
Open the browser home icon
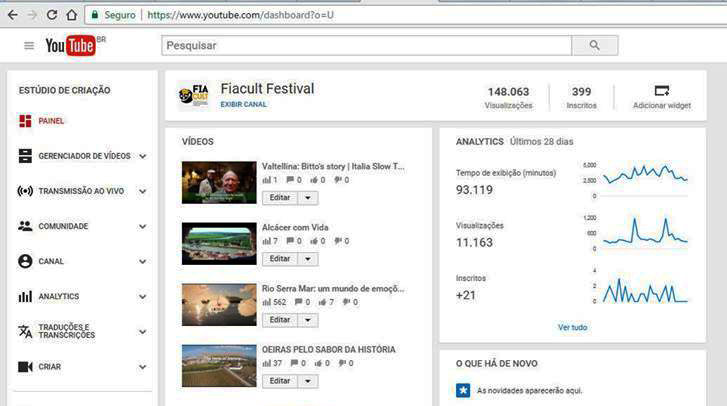[x=71, y=15]
